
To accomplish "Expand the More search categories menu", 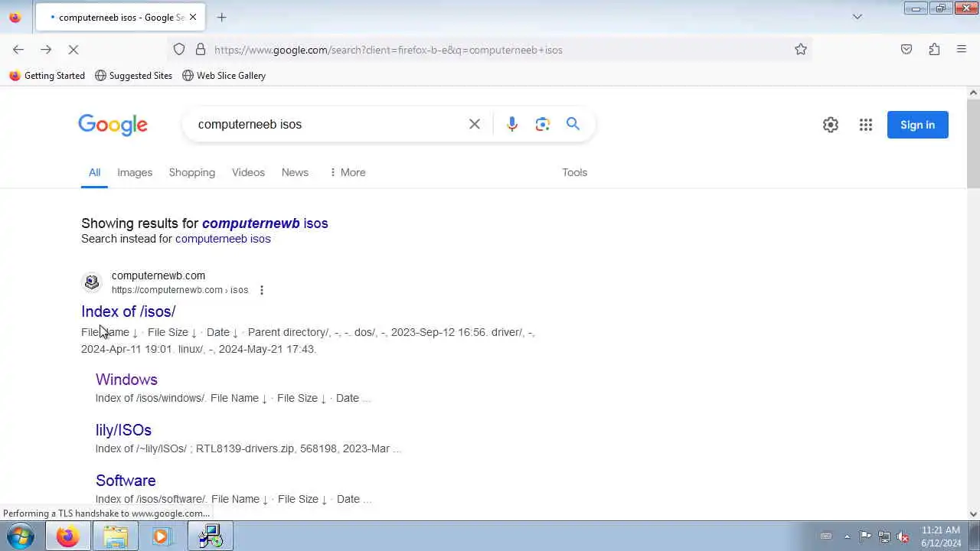I will 347,172.
